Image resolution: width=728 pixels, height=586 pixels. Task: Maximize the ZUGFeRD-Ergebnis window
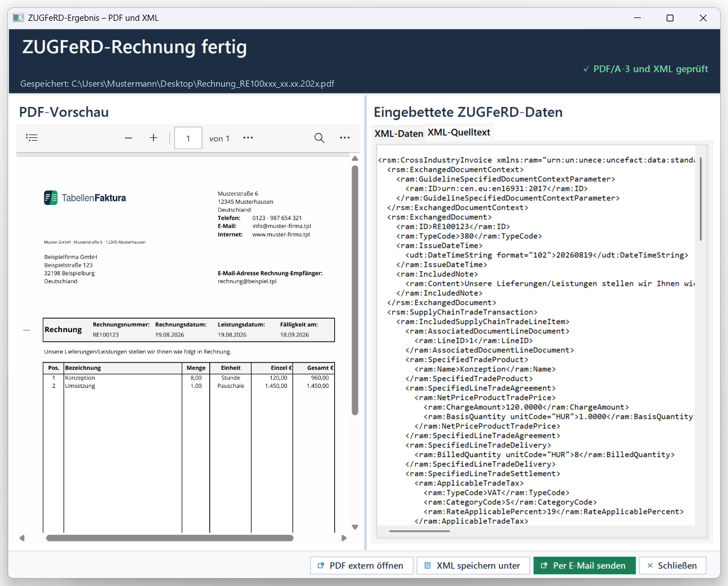click(x=670, y=18)
